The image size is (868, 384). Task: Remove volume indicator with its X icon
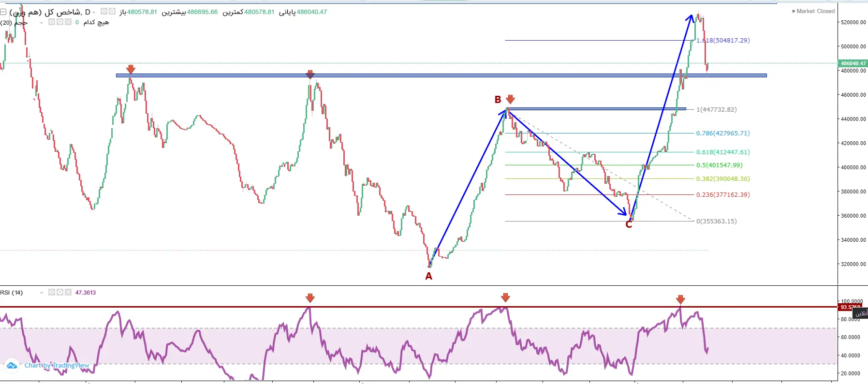coord(68,22)
